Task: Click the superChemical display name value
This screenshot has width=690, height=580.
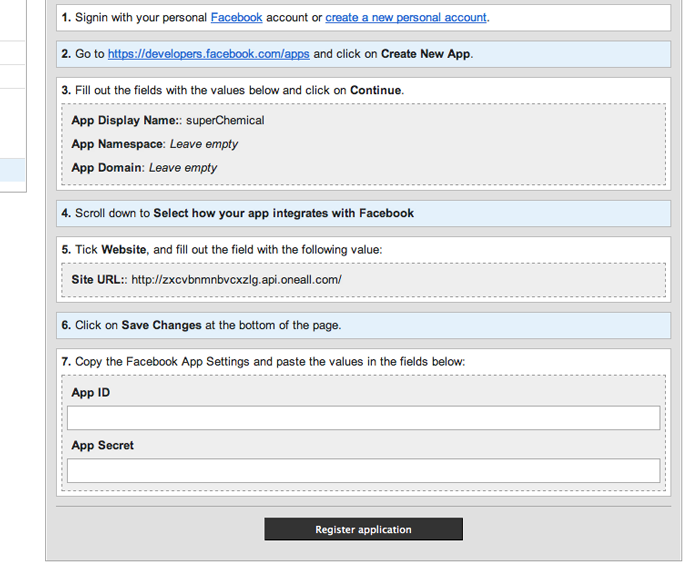Action: click(225, 120)
